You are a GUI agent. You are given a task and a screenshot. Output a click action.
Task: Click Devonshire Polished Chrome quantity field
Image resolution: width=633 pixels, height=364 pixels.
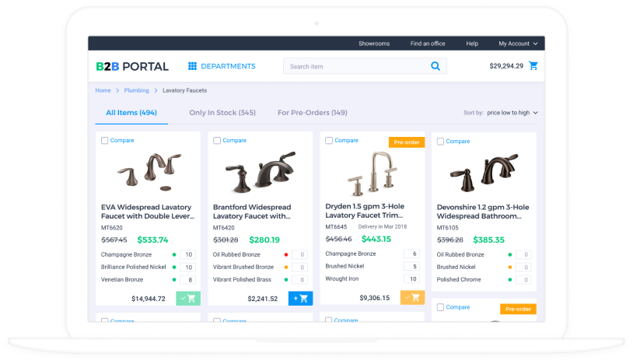point(523,280)
